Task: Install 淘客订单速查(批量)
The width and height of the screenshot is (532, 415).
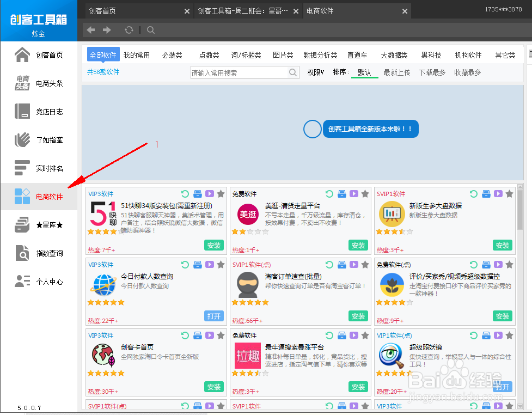Action: tap(358, 316)
